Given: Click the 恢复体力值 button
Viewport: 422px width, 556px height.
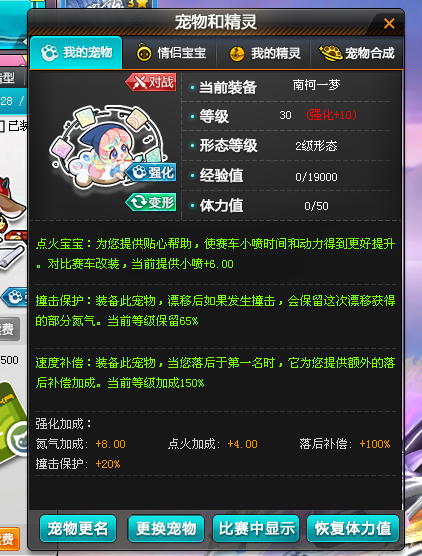Looking at the screenshot, I should point(353,528).
